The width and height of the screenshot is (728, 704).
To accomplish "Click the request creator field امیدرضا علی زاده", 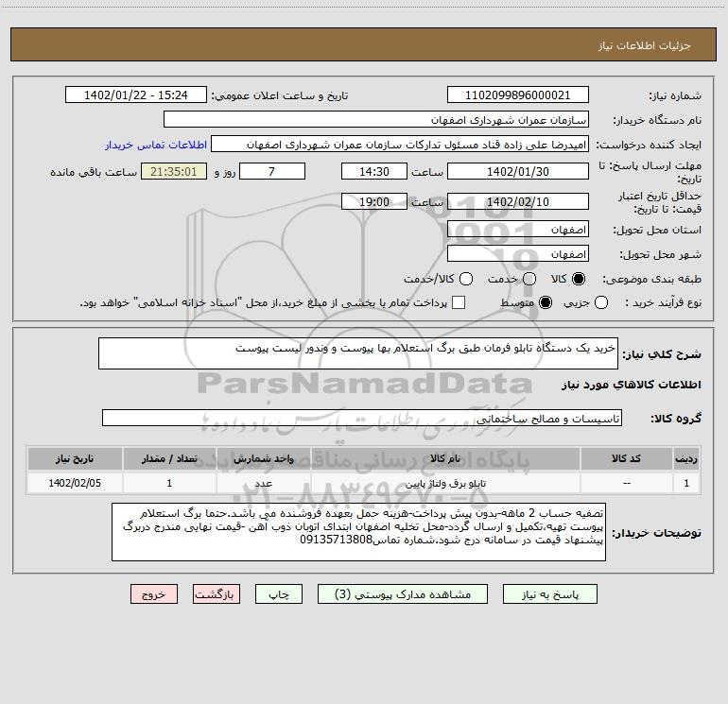I will 400,145.
